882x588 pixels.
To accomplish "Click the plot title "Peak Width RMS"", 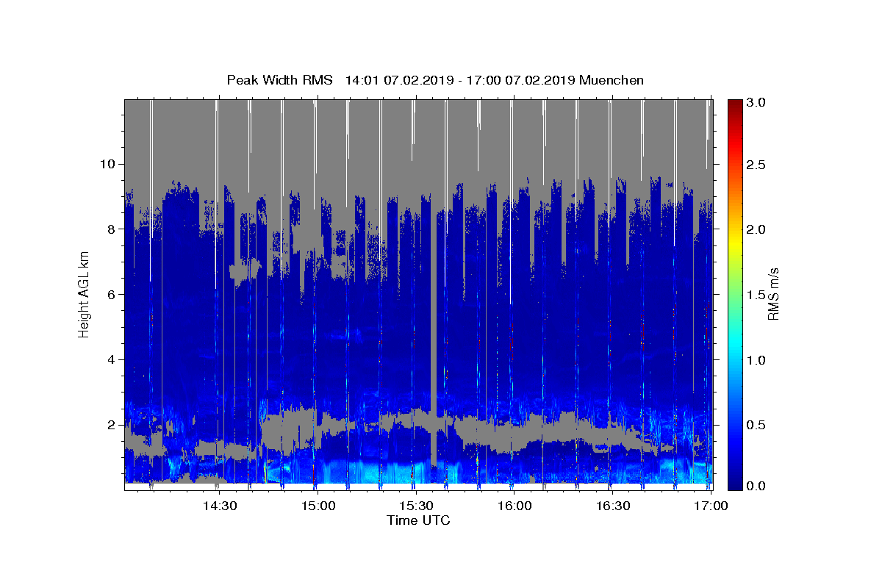I will coord(279,80).
